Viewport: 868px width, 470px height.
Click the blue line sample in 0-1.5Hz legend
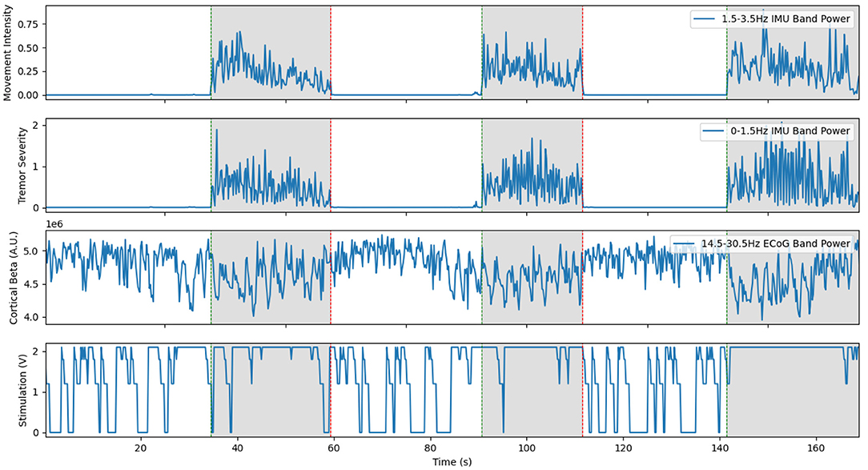[x=714, y=131]
